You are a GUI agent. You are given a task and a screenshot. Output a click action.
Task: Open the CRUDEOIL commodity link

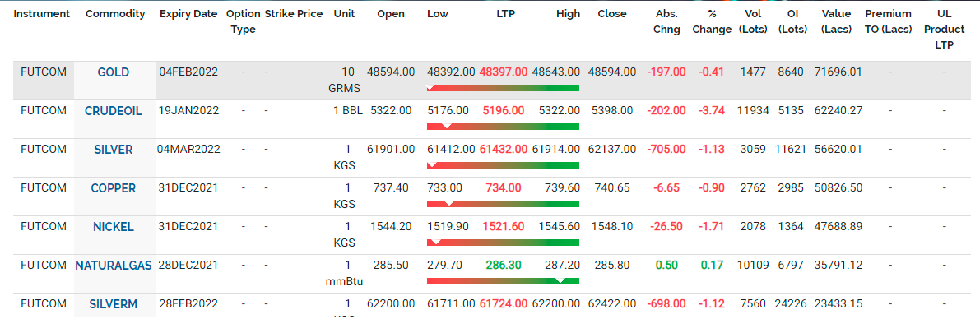coord(113,110)
